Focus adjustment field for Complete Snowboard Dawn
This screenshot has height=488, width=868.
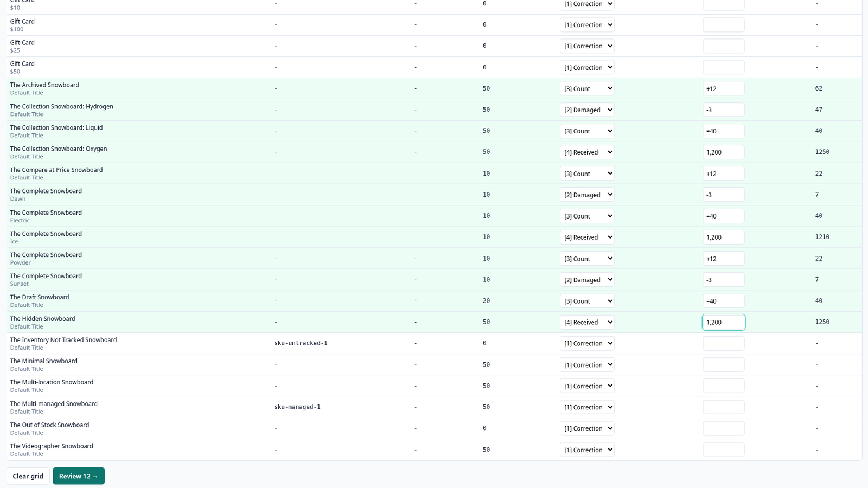[724, 195]
